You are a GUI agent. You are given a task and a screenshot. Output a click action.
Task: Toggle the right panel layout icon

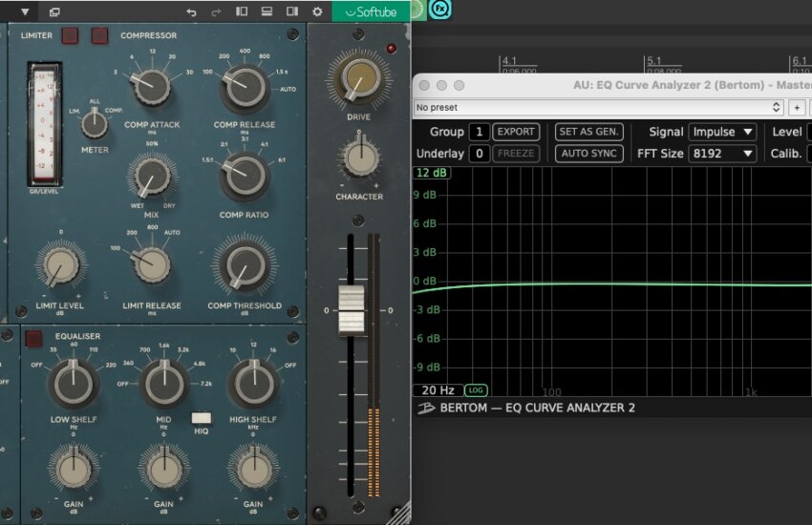point(291,12)
